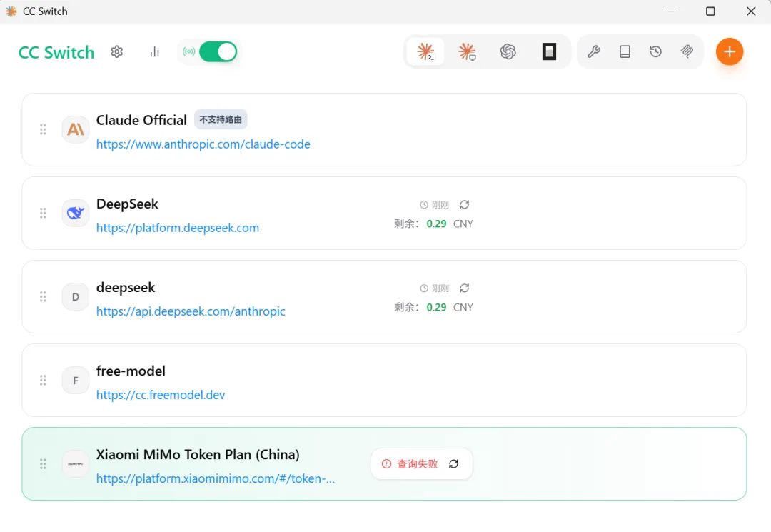
Task: Open the cc.freemodel.dev link
Action: [x=161, y=395]
